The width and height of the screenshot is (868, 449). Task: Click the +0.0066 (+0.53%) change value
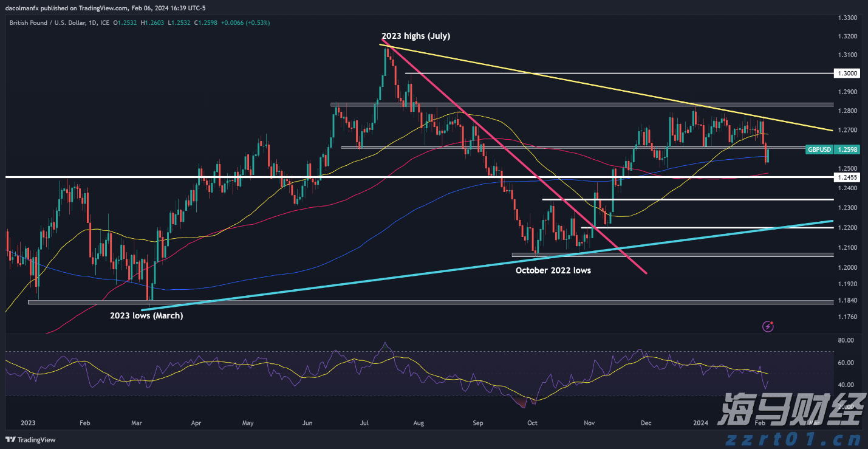[x=246, y=22]
